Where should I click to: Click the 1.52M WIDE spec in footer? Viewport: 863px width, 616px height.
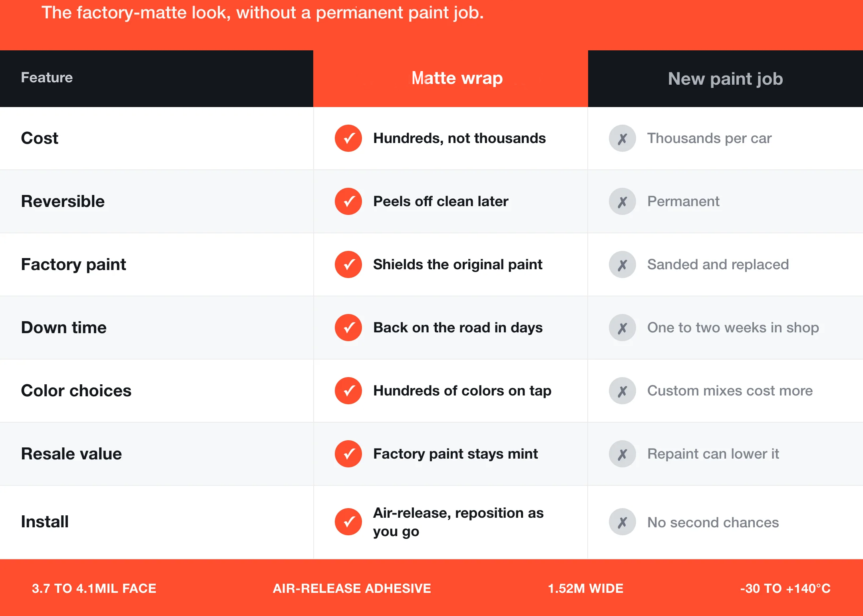[x=586, y=588]
